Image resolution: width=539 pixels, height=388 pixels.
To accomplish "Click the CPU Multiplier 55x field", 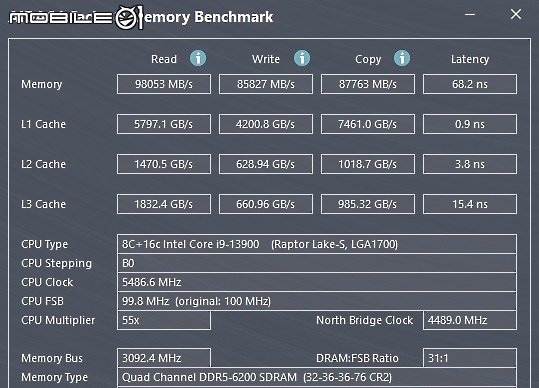I will point(164,320).
